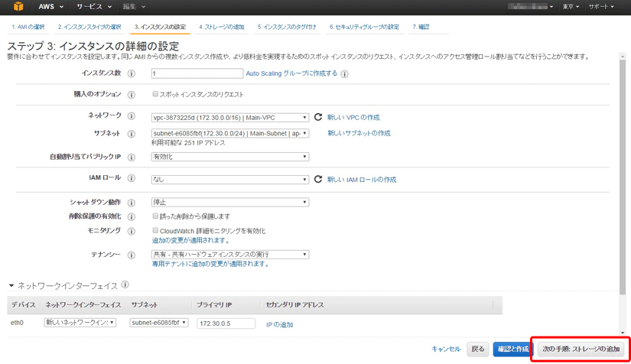Click the プライマリ IP input field
631x364 pixels.
(226, 323)
